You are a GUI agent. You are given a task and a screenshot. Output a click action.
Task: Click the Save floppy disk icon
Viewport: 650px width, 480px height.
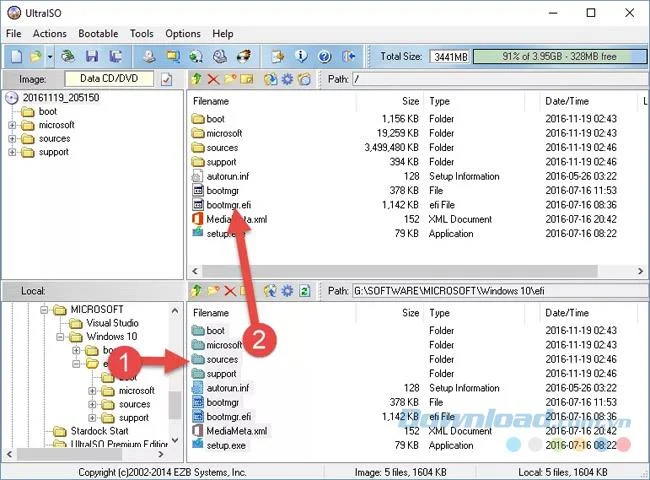[92, 56]
